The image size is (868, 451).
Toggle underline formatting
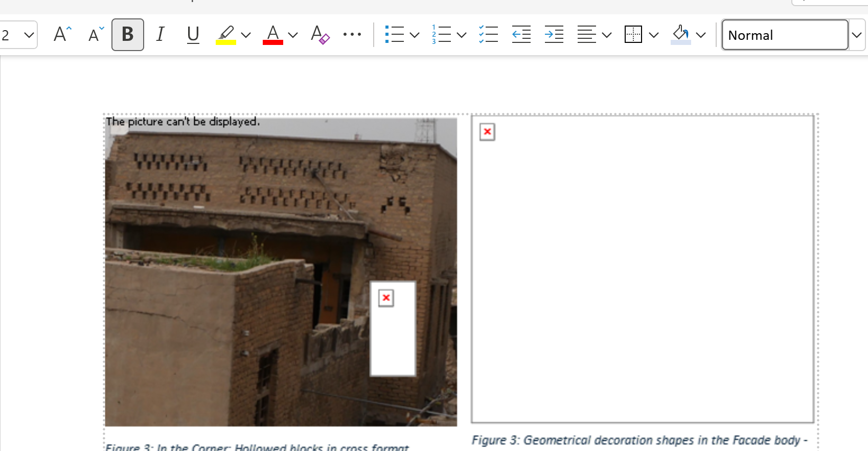[x=193, y=35]
